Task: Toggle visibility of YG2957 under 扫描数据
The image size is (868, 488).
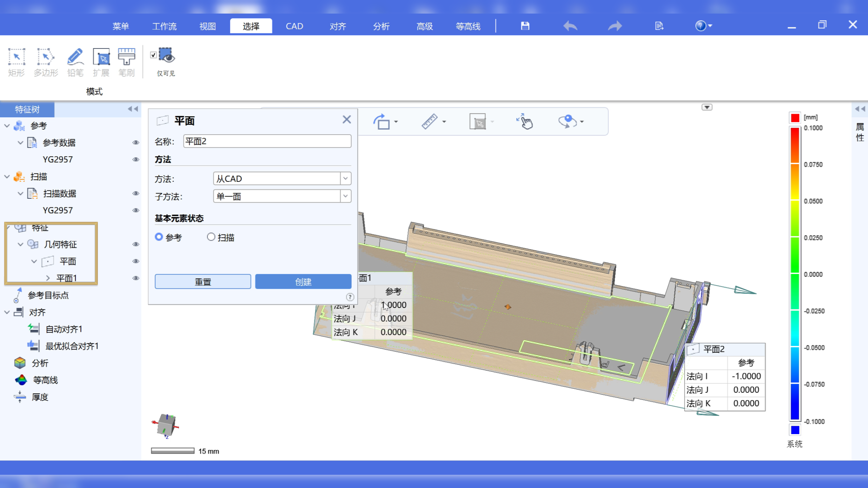Action: tap(136, 211)
